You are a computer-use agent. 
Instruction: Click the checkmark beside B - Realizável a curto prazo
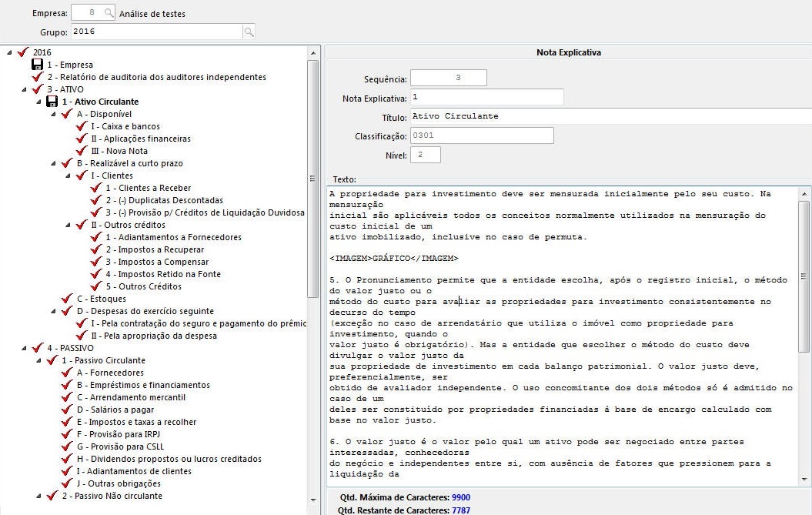(x=67, y=162)
